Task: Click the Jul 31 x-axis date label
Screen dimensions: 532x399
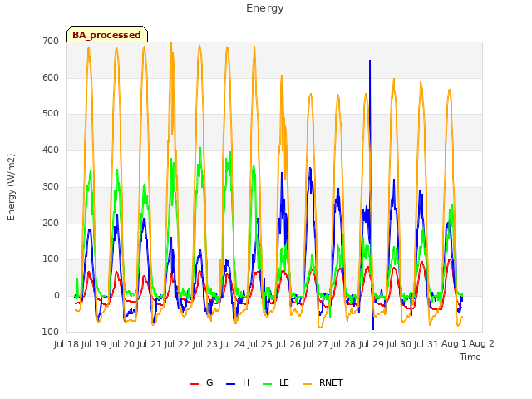Action: click(426, 344)
